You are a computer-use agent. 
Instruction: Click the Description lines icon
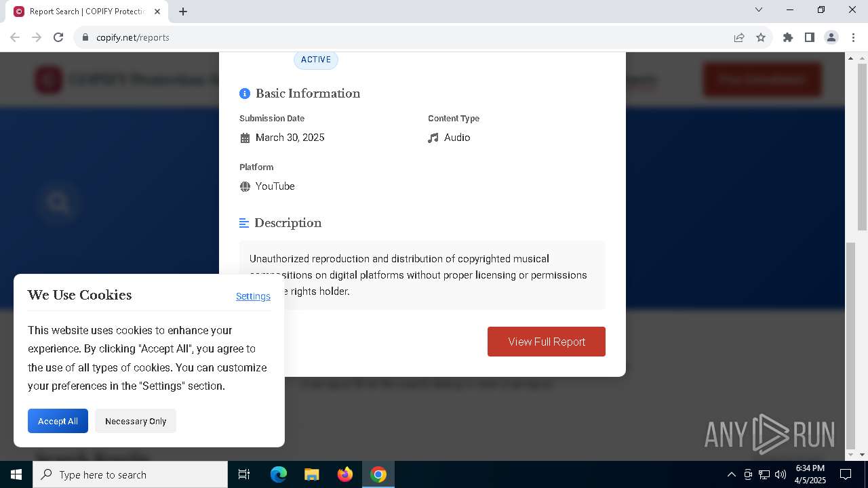(244, 223)
